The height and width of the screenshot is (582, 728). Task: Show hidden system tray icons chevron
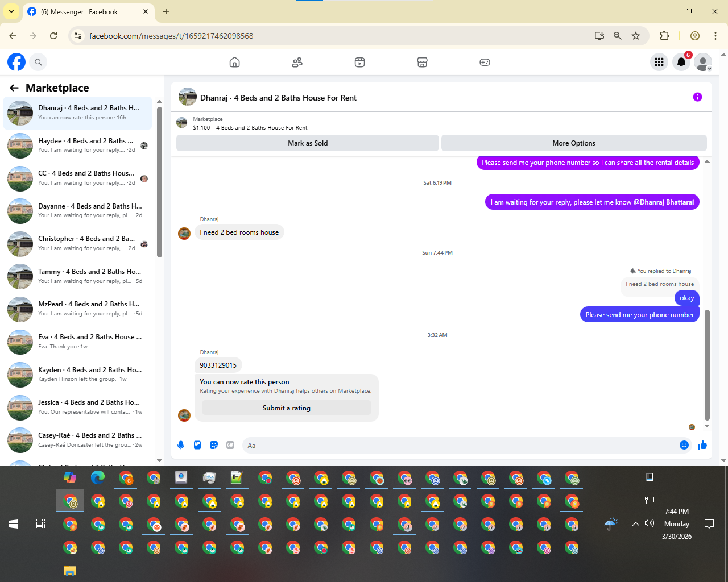click(636, 524)
